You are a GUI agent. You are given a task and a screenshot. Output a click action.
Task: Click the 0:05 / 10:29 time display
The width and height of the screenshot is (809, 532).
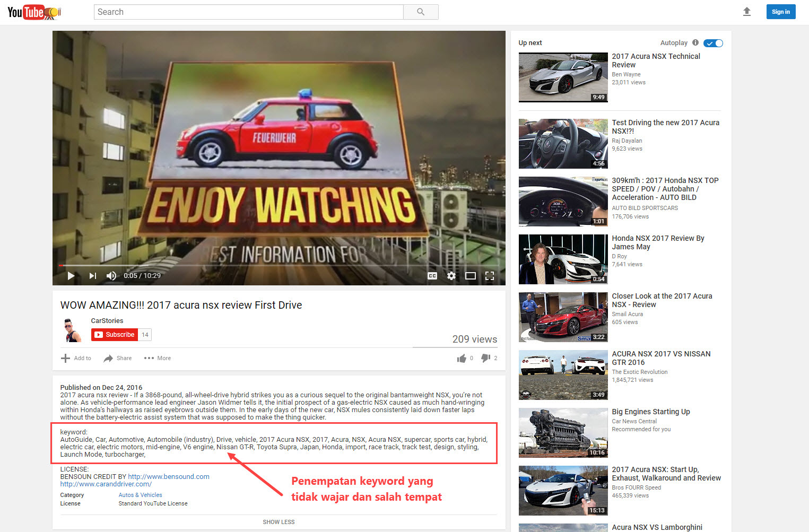point(142,276)
